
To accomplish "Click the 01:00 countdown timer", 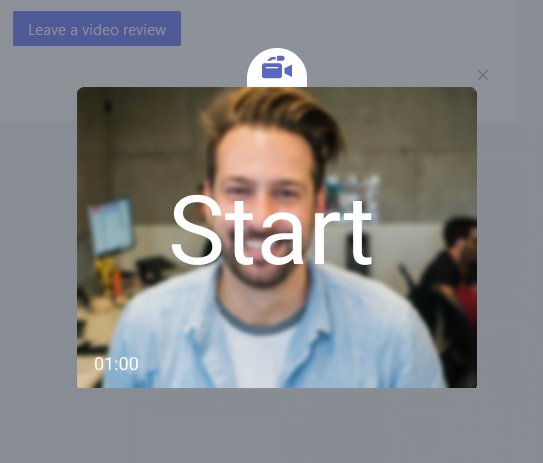I will [x=116, y=364].
